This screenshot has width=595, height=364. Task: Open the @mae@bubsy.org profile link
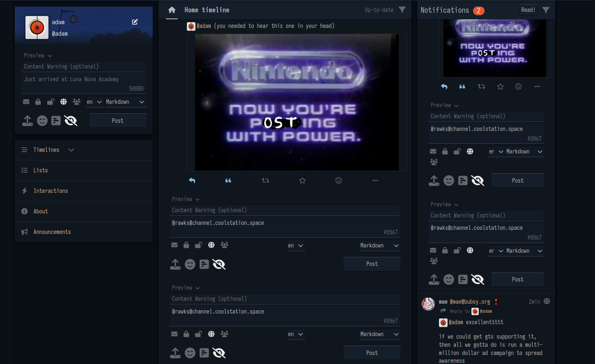pyautogui.click(x=470, y=302)
